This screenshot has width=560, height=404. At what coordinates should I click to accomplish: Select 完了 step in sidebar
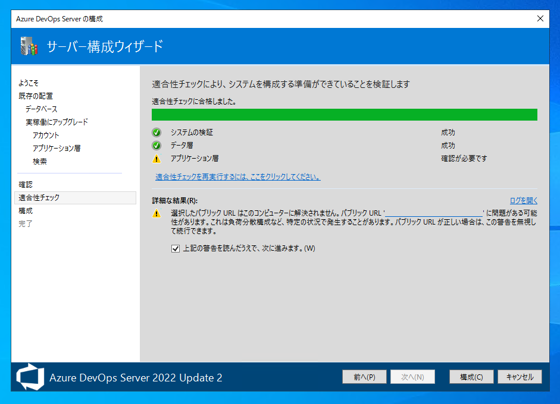pos(26,224)
